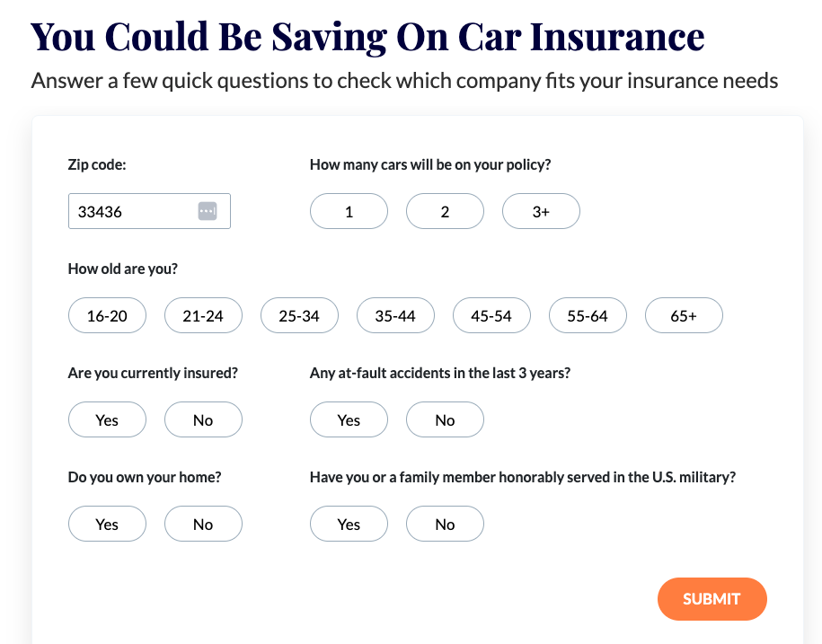Select age range 25-34
Image resolution: width=822 pixels, height=644 pixels.
click(x=299, y=316)
